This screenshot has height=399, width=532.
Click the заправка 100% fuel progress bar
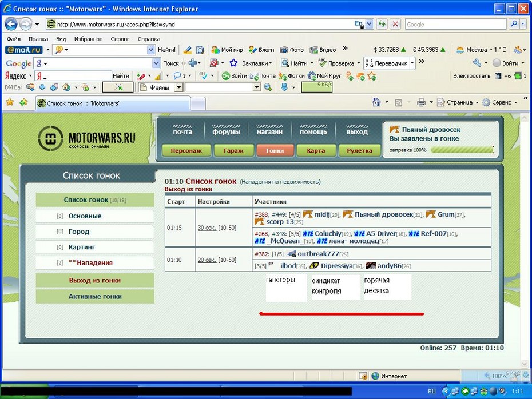(462, 150)
